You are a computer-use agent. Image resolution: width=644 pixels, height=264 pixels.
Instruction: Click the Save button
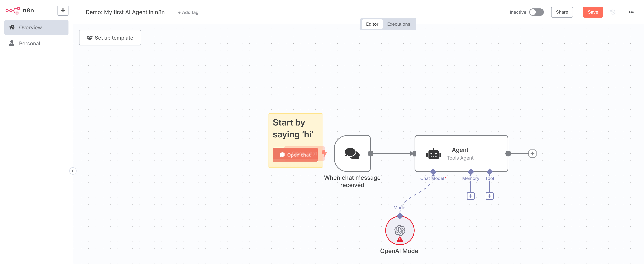coord(593,12)
